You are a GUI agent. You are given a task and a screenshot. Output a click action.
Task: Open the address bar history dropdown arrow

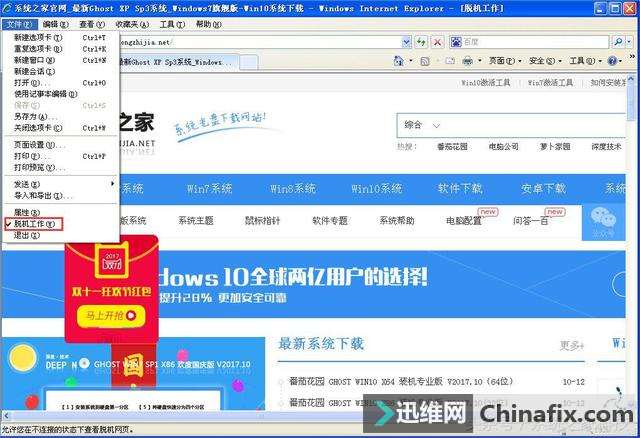coord(407,42)
